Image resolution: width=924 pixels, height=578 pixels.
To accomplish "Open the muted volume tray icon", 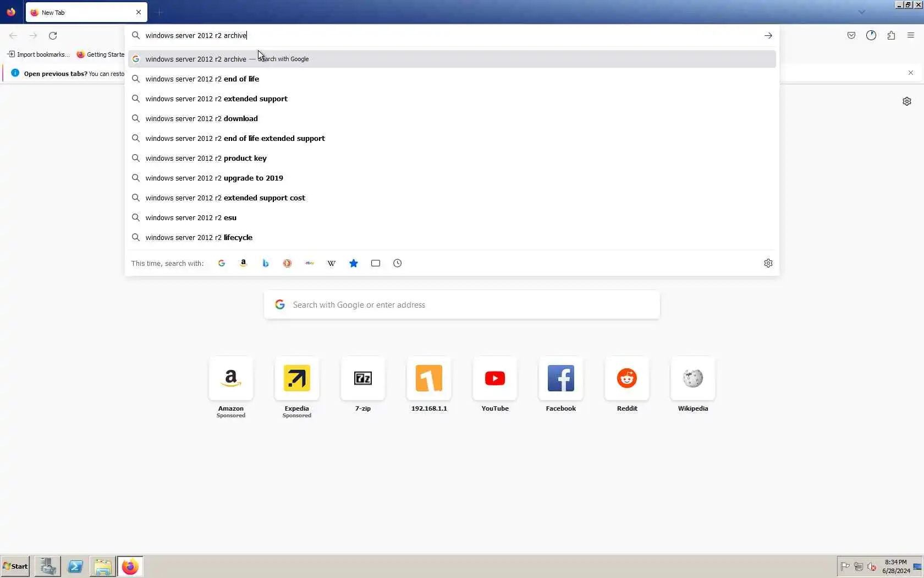I will tap(871, 566).
